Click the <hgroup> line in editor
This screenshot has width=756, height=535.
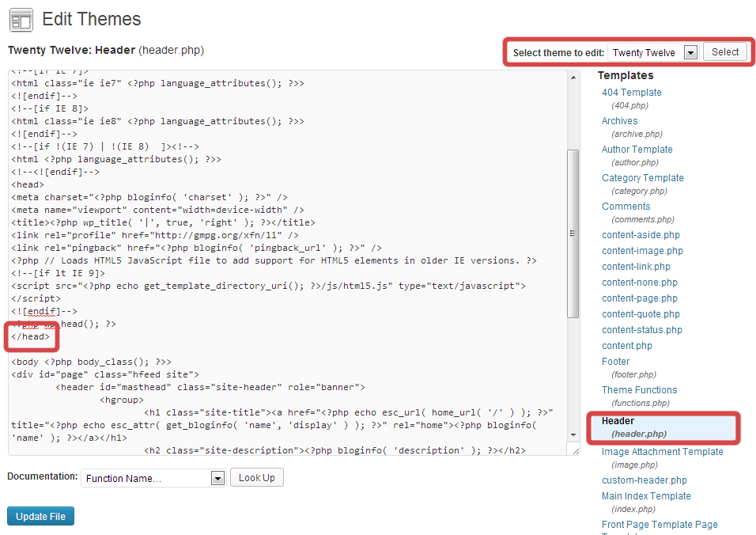(122, 400)
